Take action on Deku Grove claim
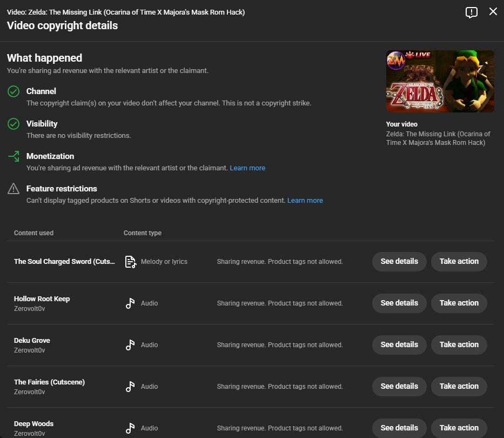Viewport: 504px width, 438px height. [459, 344]
